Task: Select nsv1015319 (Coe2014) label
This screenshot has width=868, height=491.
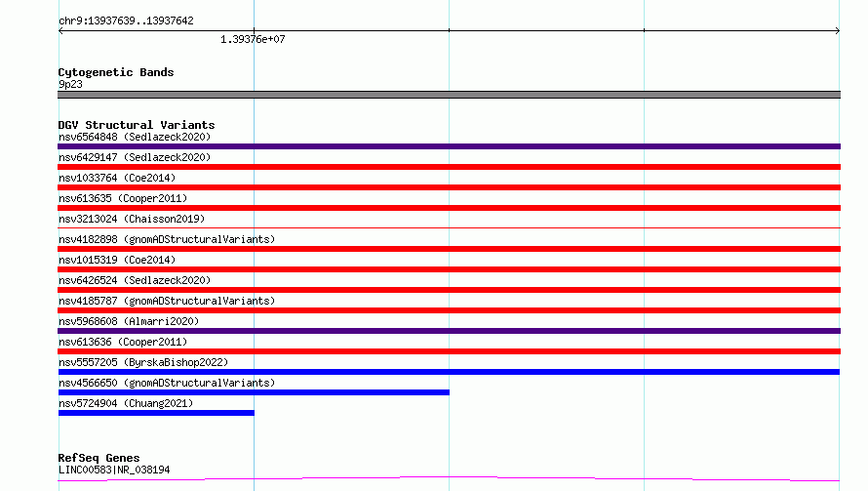Action: click(117, 260)
